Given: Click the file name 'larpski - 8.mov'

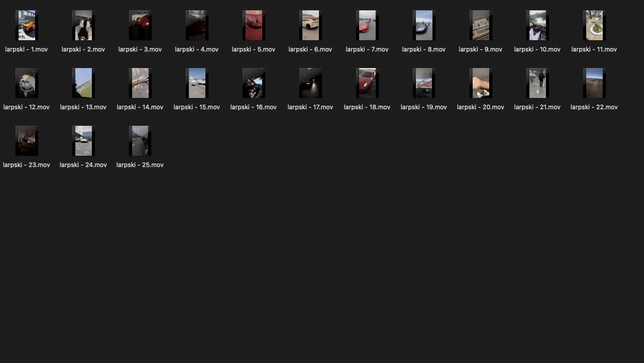Looking at the screenshot, I should tap(424, 49).
